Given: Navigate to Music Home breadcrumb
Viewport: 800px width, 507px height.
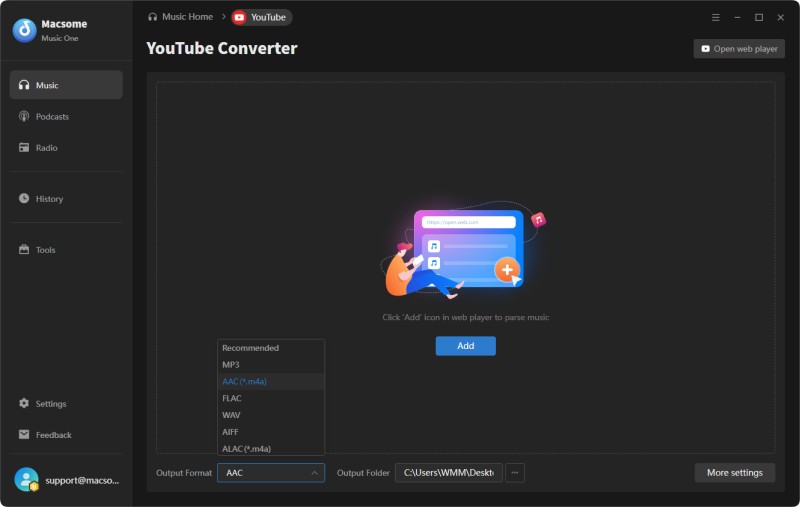Looking at the screenshot, I should click(181, 17).
